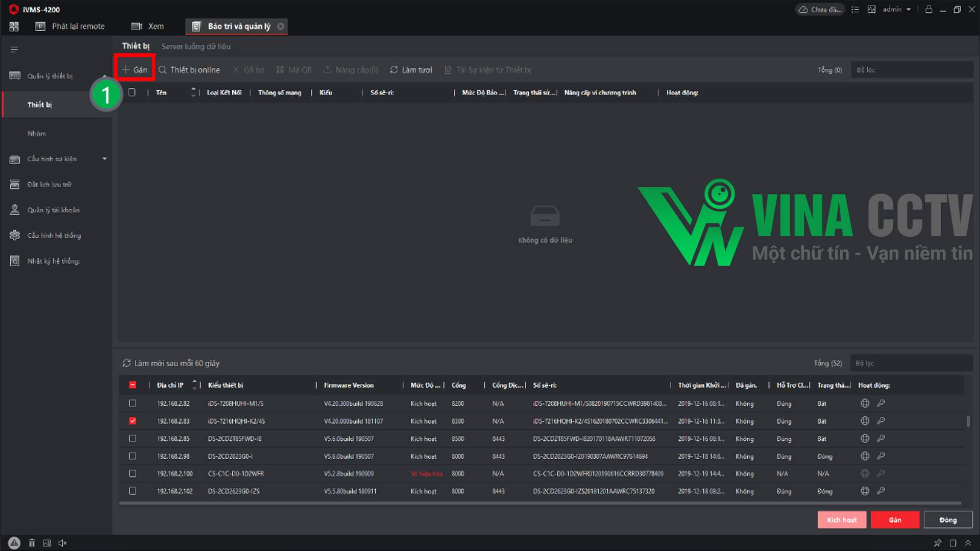The width and height of the screenshot is (980, 551).
Task: Collapse the left sidebar hamburger icon
Action: (x=14, y=49)
